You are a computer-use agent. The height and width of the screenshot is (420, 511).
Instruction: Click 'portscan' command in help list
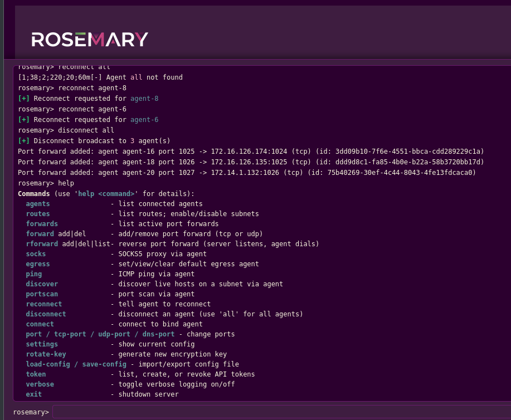[x=42, y=294]
